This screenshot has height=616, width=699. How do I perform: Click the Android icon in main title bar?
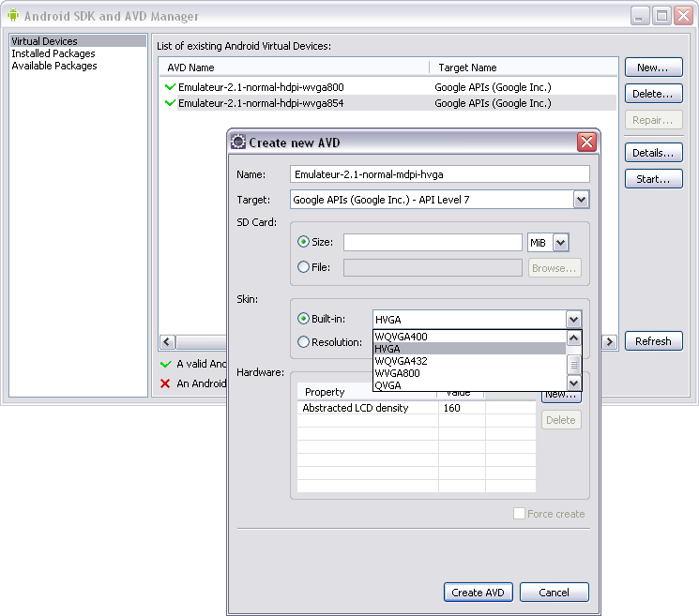pos(13,16)
